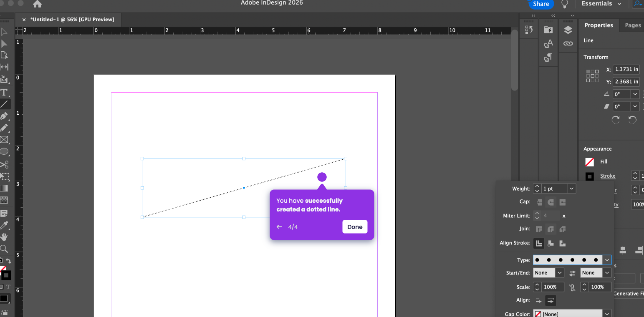Open the shear angle dropdown

635,107
